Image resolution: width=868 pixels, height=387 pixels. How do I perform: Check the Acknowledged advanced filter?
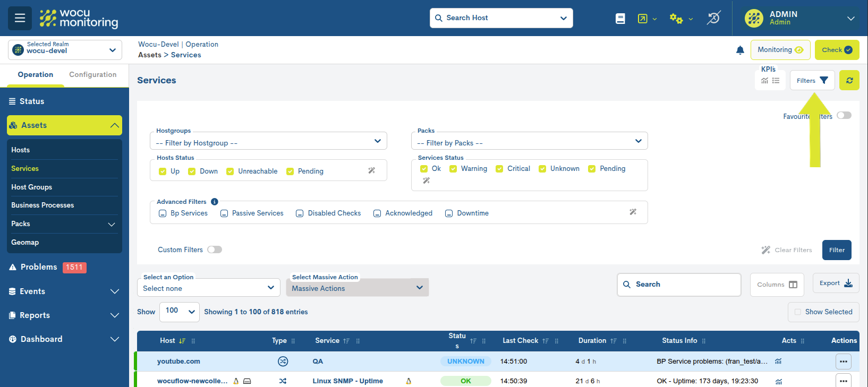pyautogui.click(x=377, y=213)
